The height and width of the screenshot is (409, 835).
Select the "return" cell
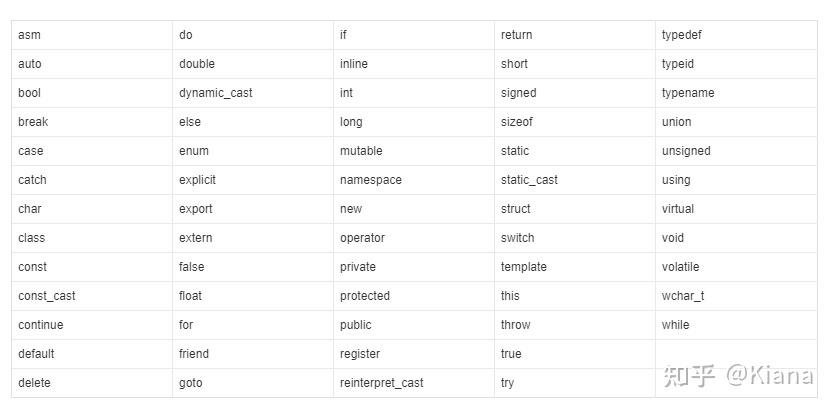517,35
